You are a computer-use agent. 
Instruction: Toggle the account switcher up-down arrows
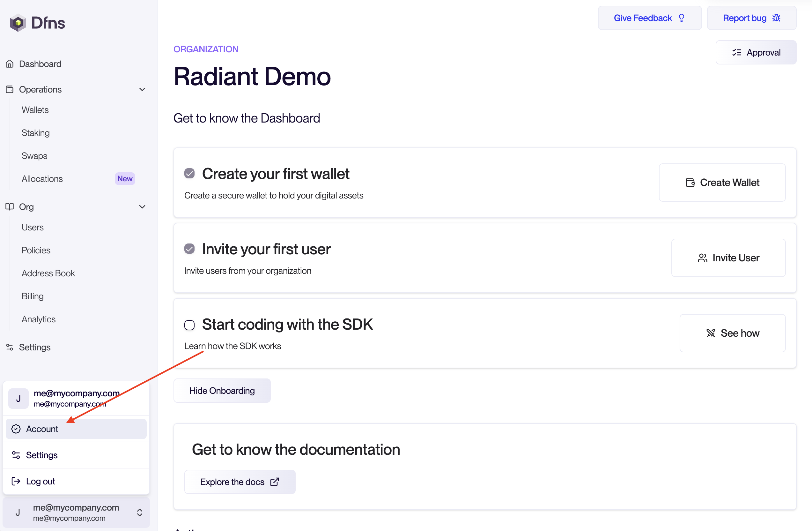140,512
